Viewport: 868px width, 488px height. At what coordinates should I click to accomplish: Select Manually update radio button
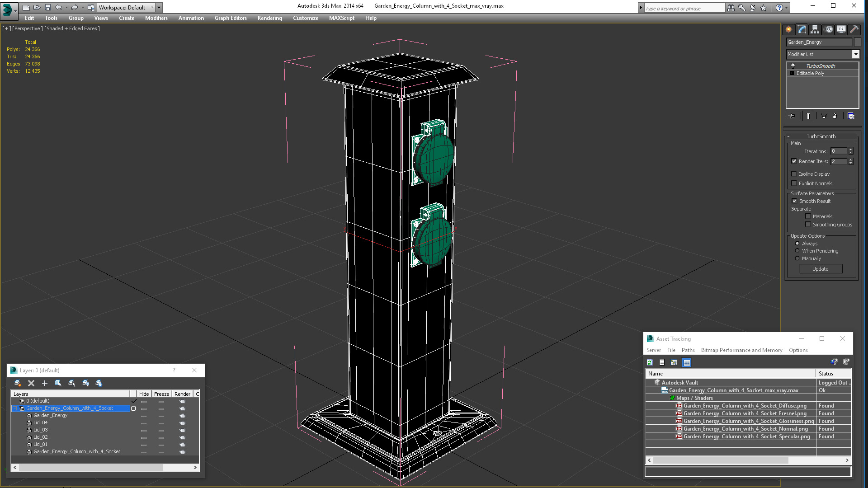797,258
